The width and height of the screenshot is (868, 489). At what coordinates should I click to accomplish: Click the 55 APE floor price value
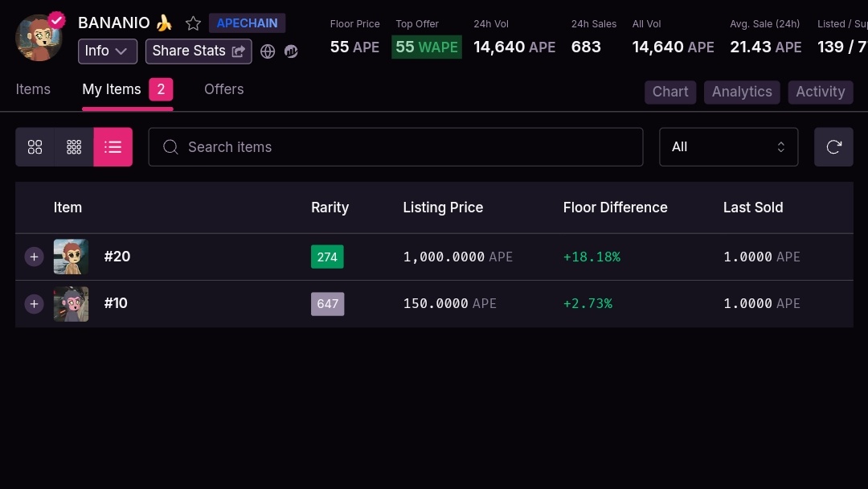click(355, 47)
